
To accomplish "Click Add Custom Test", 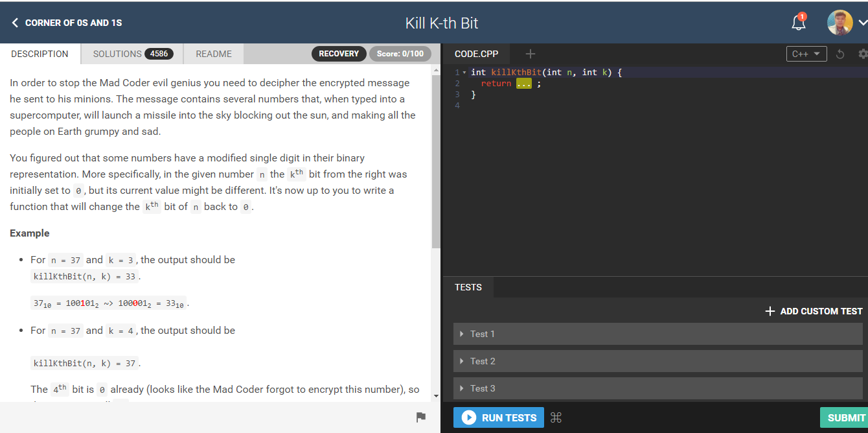I will (814, 311).
